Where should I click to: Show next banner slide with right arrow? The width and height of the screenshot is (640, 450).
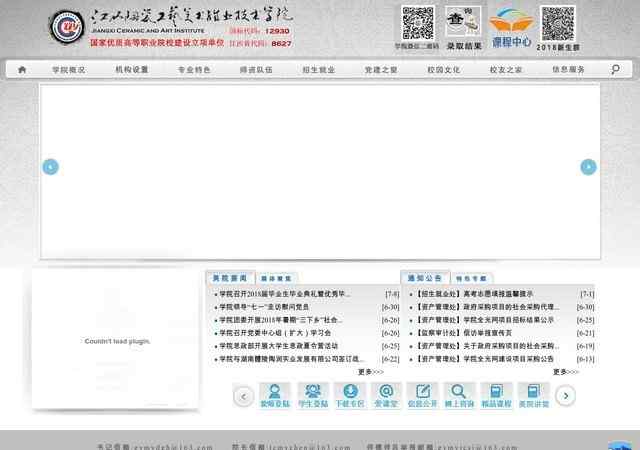[x=588, y=167]
